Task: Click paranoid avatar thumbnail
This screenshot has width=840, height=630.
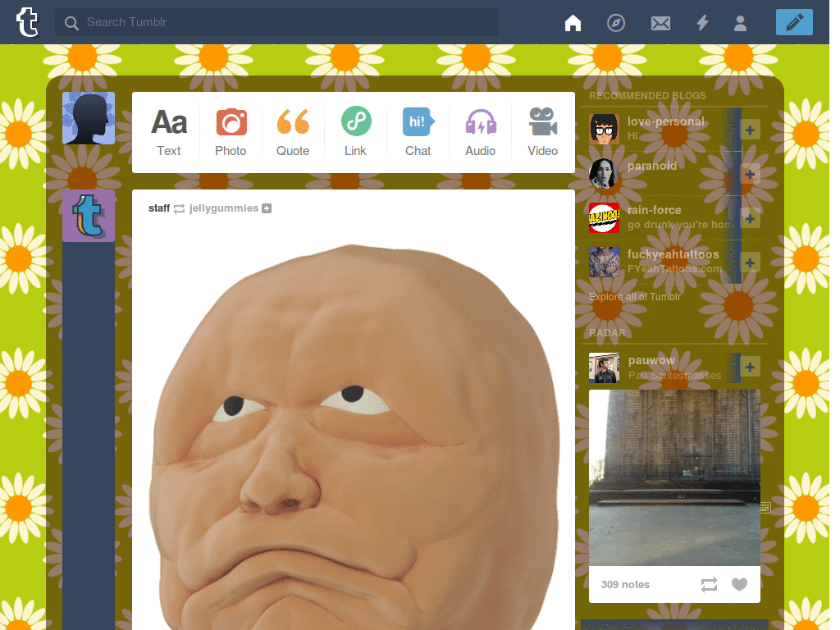Action: point(605,174)
